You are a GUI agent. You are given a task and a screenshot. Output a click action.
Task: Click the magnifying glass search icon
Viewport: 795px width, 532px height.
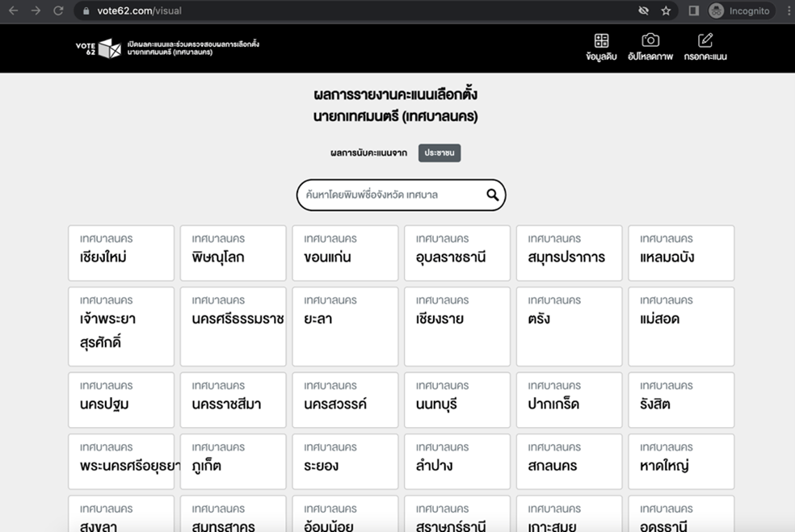(x=492, y=195)
